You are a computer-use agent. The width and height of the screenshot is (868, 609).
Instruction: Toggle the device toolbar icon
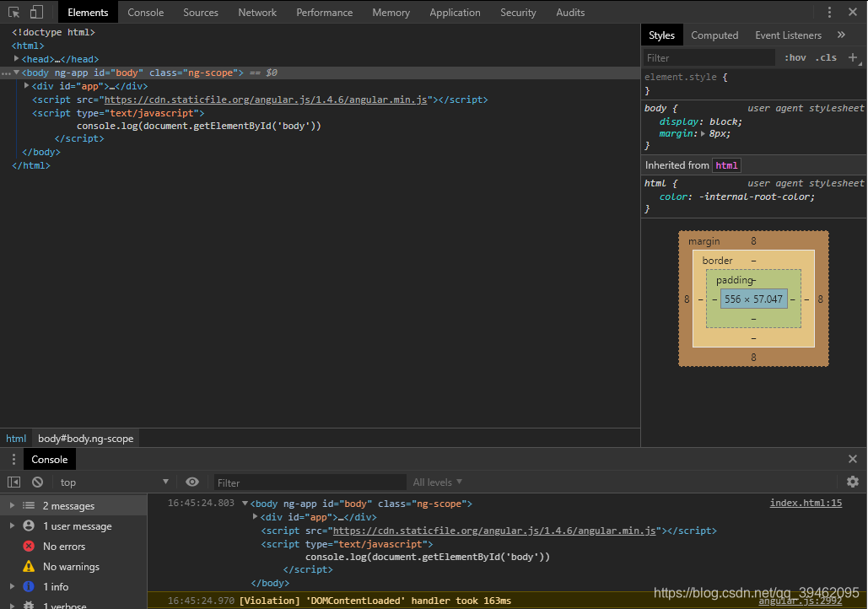36,12
